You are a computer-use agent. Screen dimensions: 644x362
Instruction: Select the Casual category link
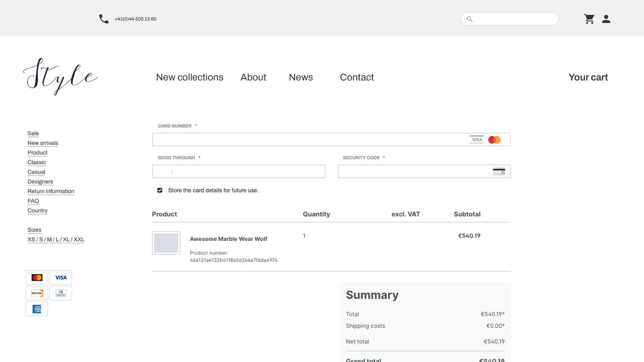36,172
